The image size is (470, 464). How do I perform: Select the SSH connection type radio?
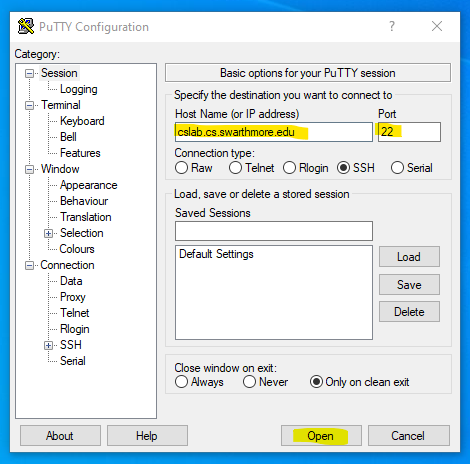[x=343, y=168]
